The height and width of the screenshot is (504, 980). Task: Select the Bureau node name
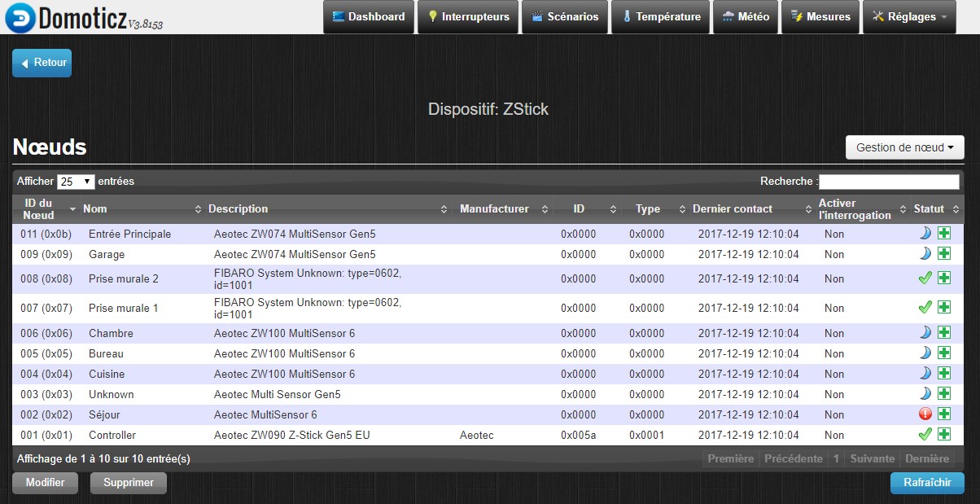(x=107, y=353)
